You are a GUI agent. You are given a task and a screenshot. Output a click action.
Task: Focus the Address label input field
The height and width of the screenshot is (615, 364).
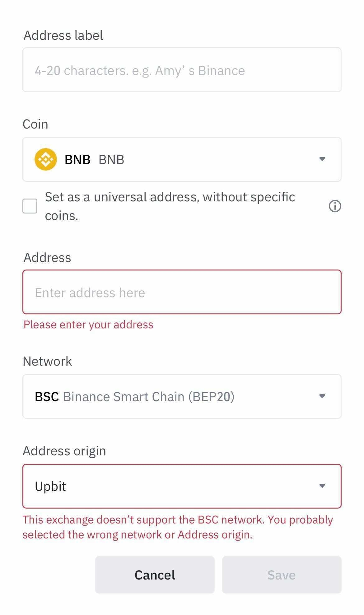[x=182, y=70]
